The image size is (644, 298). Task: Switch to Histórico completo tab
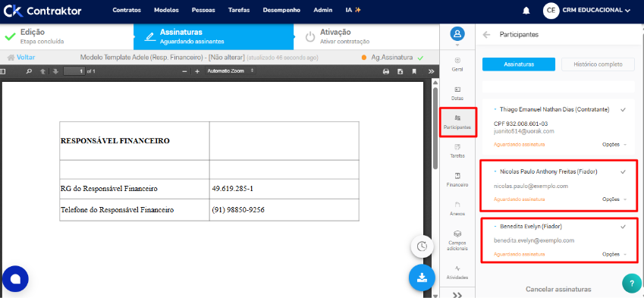[x=598, y=64]
